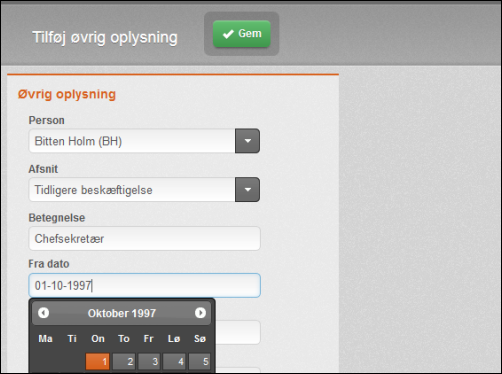This screenshot has width=502, height=374.
Task: Click the Fr weekday header
Action: (149, 339)
